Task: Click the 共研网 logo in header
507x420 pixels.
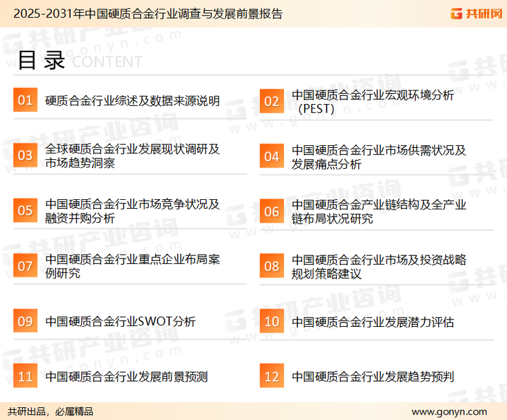Action: tap(477, 14)
